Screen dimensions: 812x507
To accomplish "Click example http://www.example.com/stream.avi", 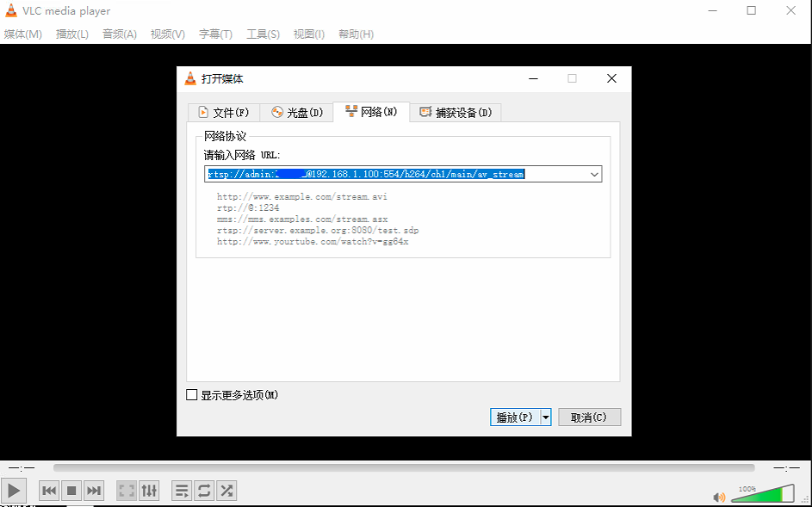I will click(302, 197).
